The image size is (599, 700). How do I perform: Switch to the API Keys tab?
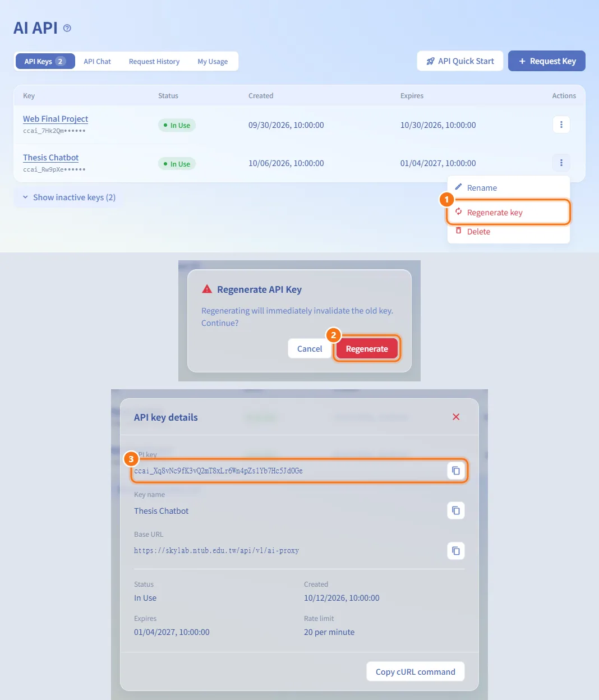click(45, 61)
